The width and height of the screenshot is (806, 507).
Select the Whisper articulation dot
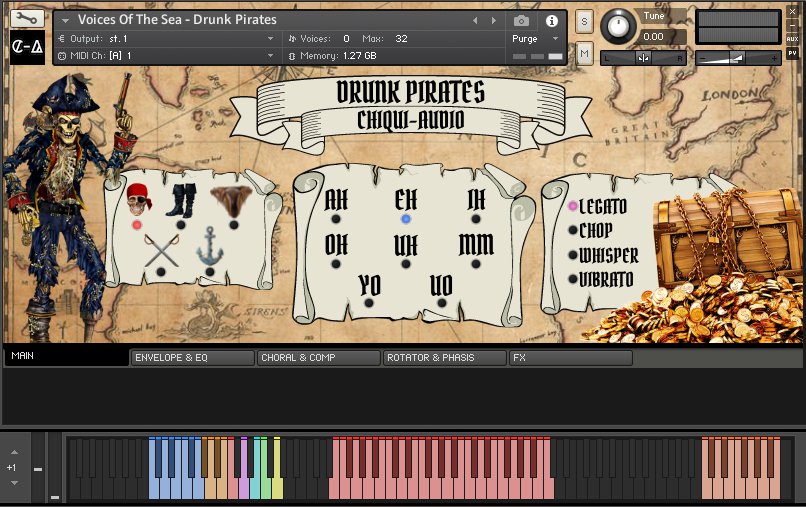point(573,255)
